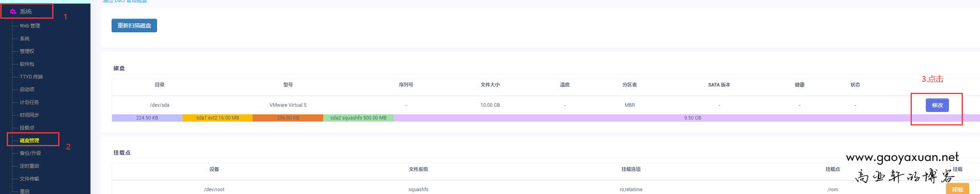The image size is (980, 194).
Task: Go to 备份/升级 in the sidebar
Action: coord(30,153)
